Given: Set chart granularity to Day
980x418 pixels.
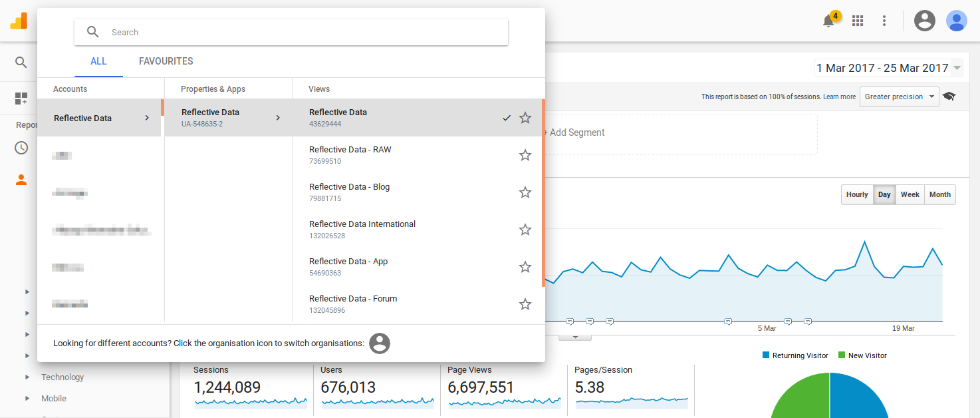Looking at the screenshot, I should coord(884,194).
